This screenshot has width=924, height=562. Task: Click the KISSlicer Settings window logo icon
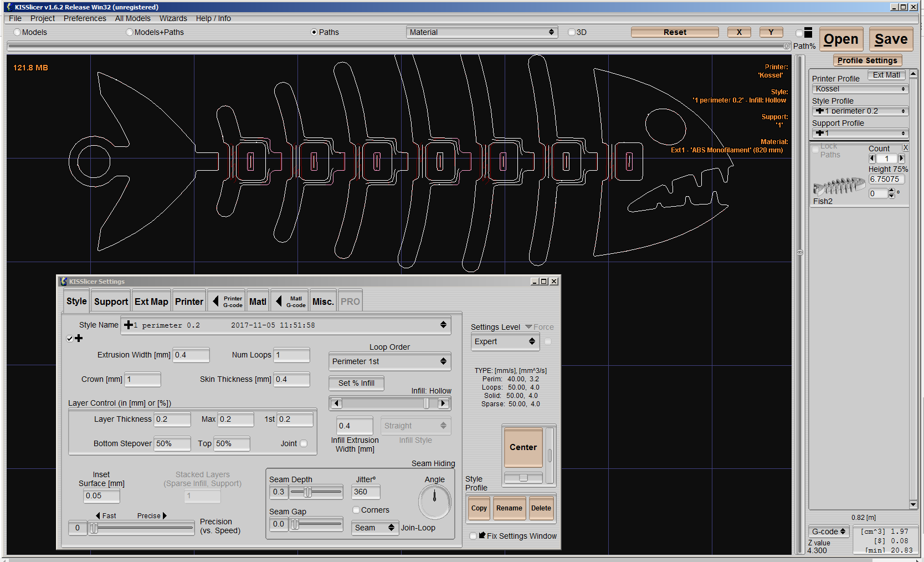click(x=63, y=282)
